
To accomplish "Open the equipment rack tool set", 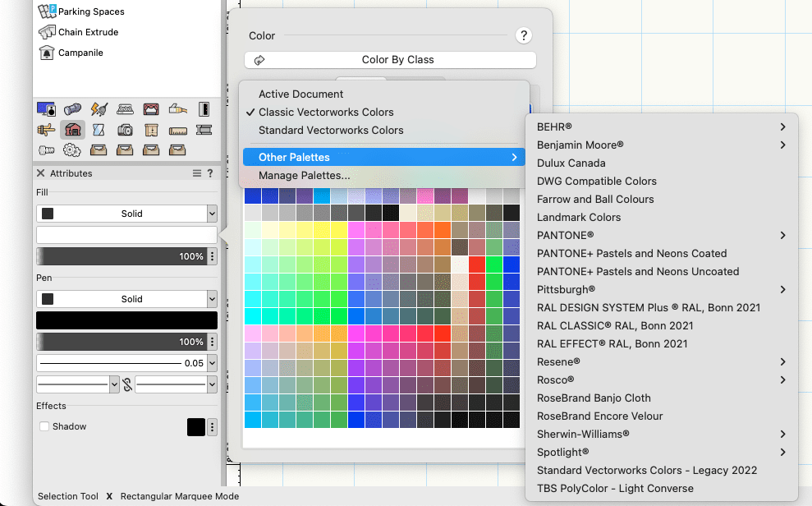I will click(204, 109).
